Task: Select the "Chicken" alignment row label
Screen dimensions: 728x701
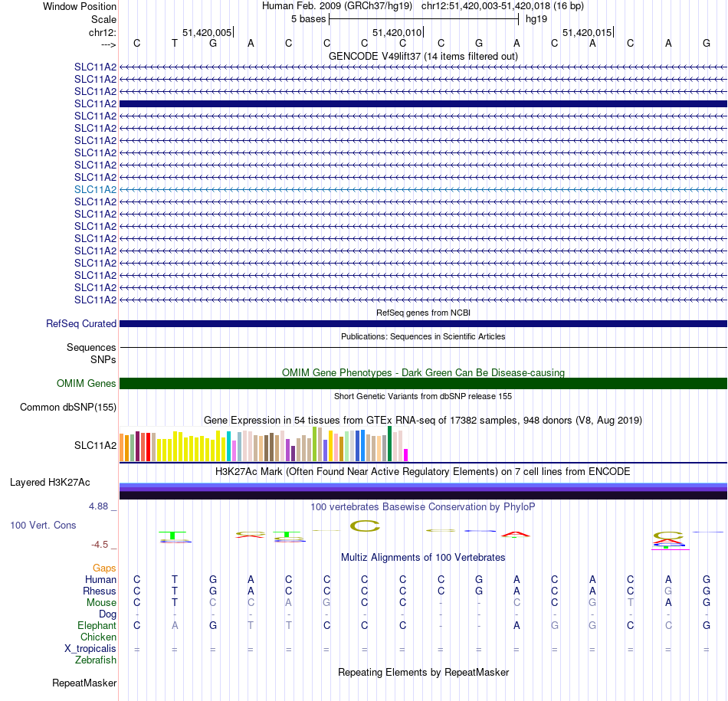Action: click(98, 637)
